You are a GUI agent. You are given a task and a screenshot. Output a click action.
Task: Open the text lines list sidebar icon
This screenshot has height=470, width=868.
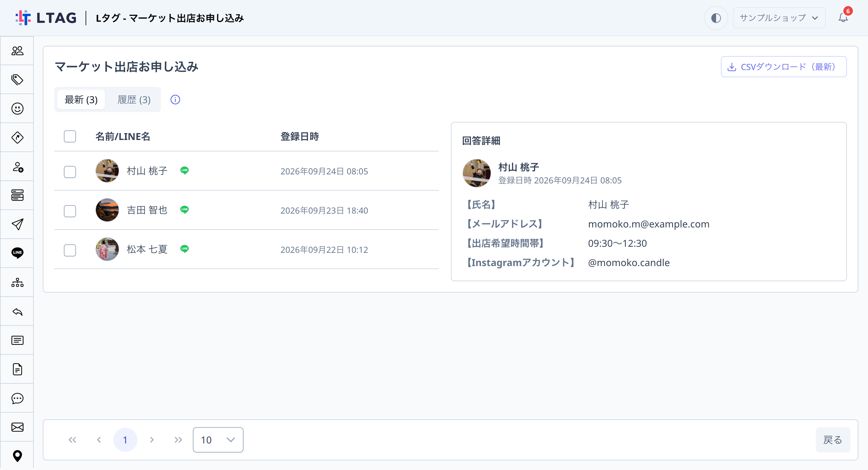click(x=17, y=341)
